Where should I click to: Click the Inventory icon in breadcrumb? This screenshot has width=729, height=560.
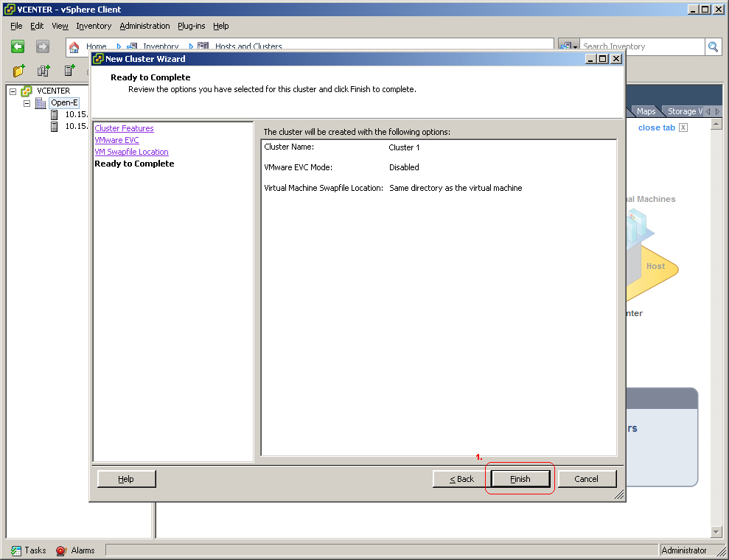coord(132,46)
